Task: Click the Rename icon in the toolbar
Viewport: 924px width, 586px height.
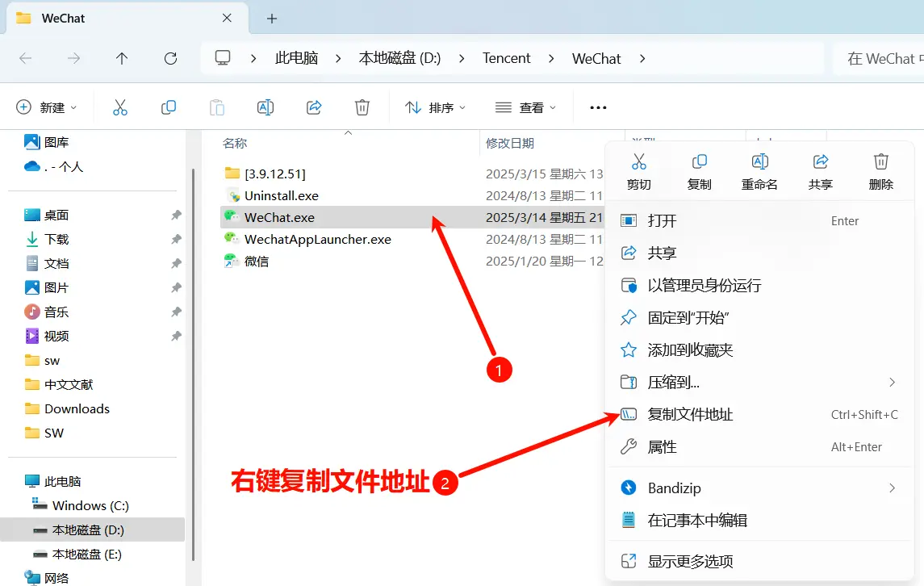Action: (265, 107)
